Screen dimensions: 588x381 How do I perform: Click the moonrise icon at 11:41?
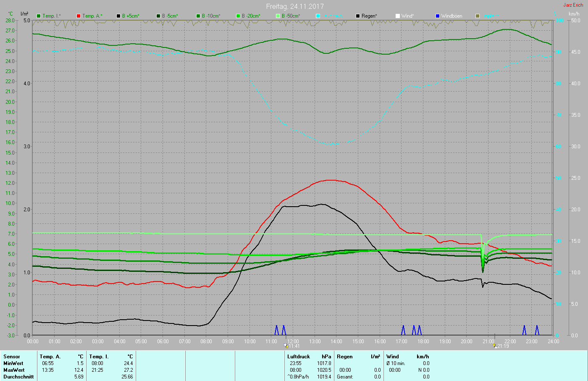click(286, 346)
